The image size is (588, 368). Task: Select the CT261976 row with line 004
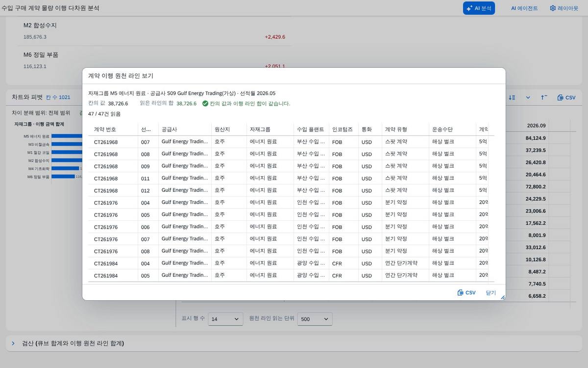click(292, 202)
